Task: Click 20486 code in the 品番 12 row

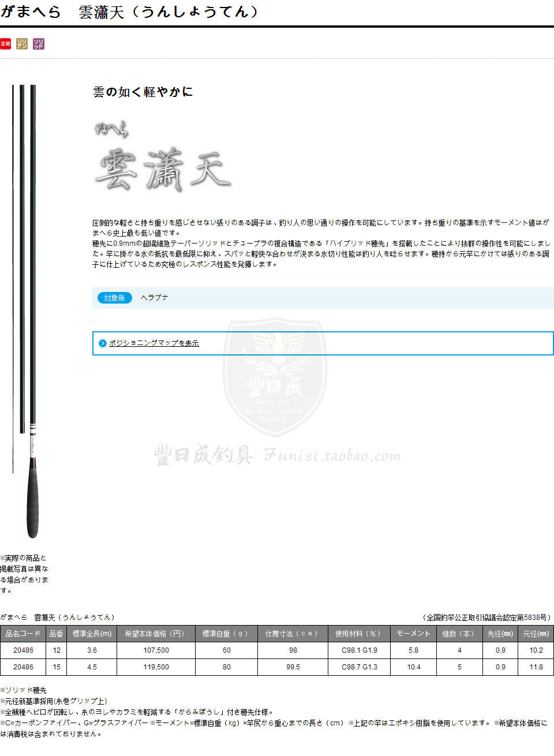Action: click(23, 650)
